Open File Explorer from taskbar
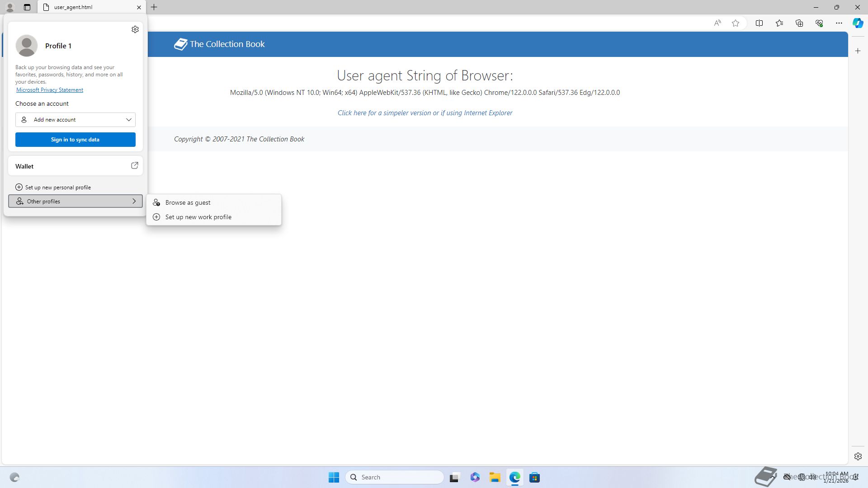Screen dimensions: 868x488 (x=495, y=478)
